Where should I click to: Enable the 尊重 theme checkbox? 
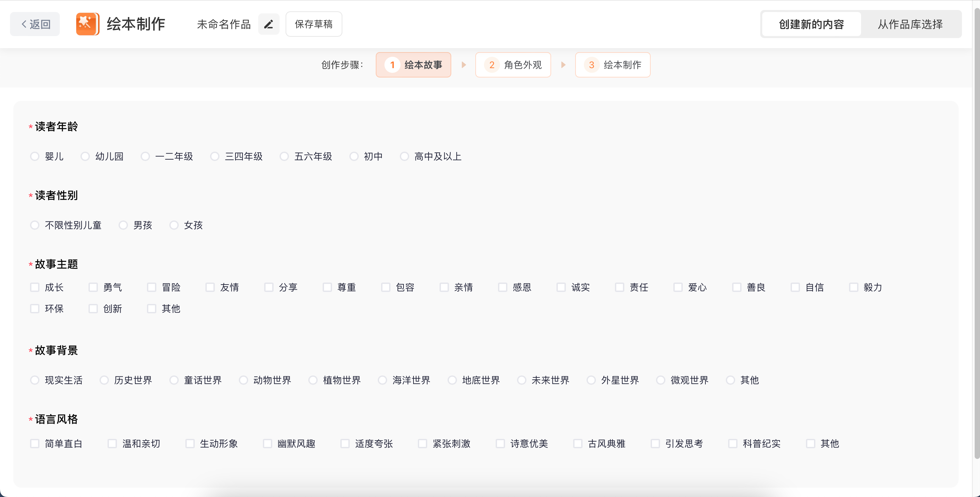tap(327, 287)
